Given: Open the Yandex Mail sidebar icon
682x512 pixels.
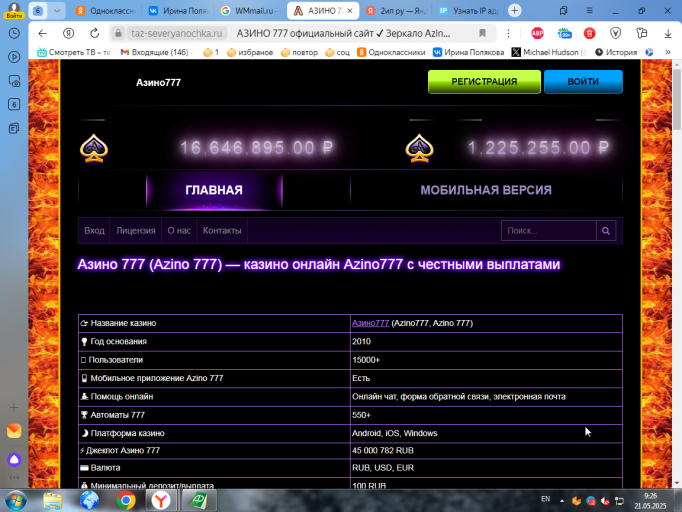Looking at the screenshot, I should point(14,431).
